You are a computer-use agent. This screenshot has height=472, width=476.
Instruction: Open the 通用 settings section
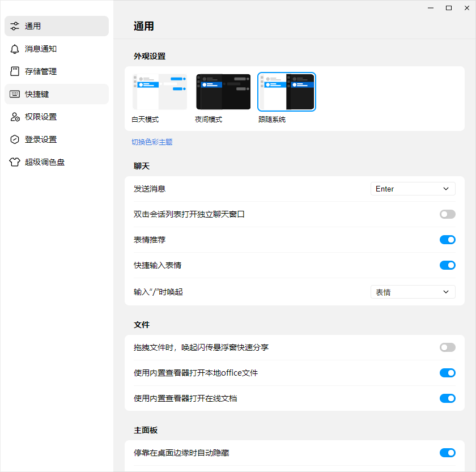(x=57, y=26)
